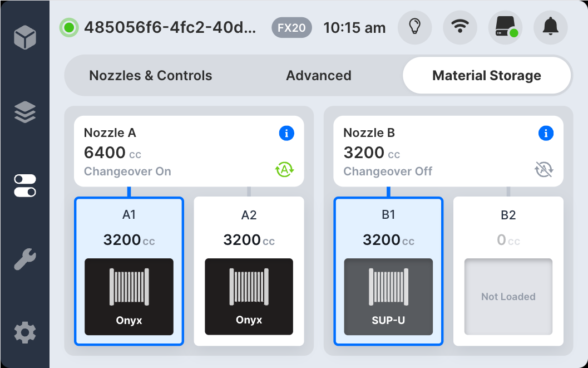
Task: Open the notifications bell icon
Action: click(550, 27)
